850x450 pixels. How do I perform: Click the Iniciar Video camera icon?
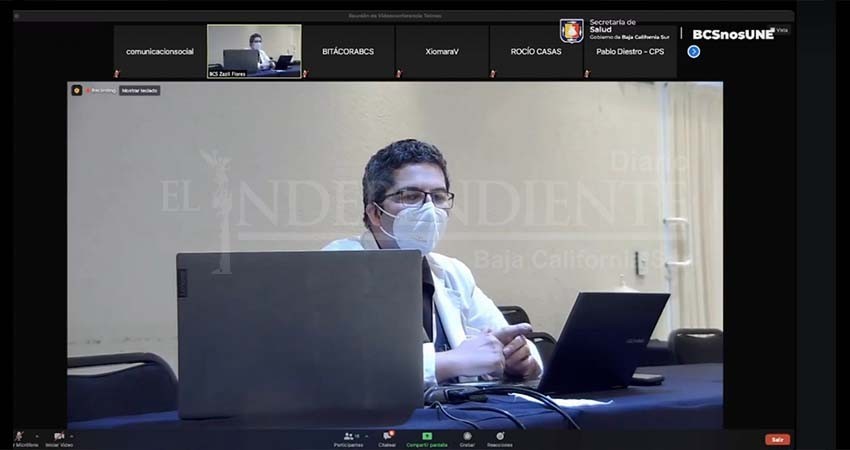coord(58,436)
